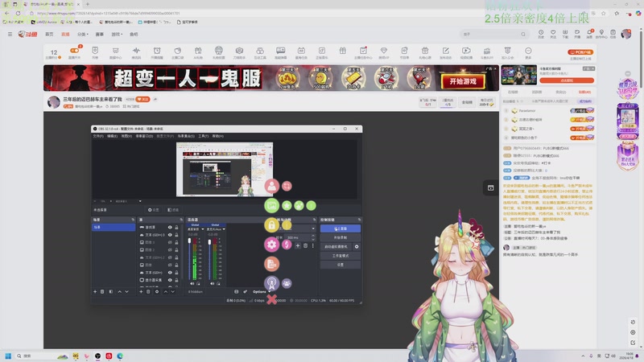The width and height of the screenshot is (644, 362).
Task: Move selected source down in OBS
Action: pyautogui.click(x=173, y=292)
